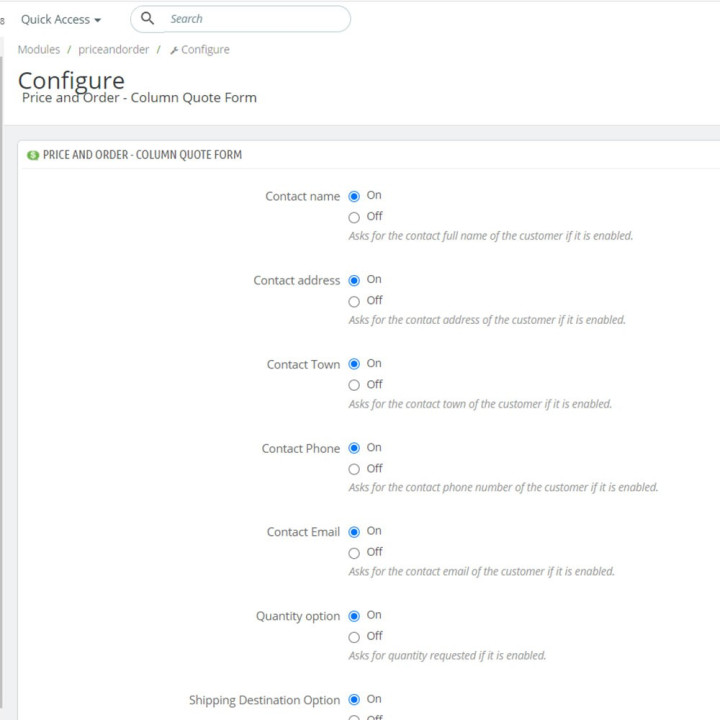Click help text about contact address
720x720 pixels.
487,320
